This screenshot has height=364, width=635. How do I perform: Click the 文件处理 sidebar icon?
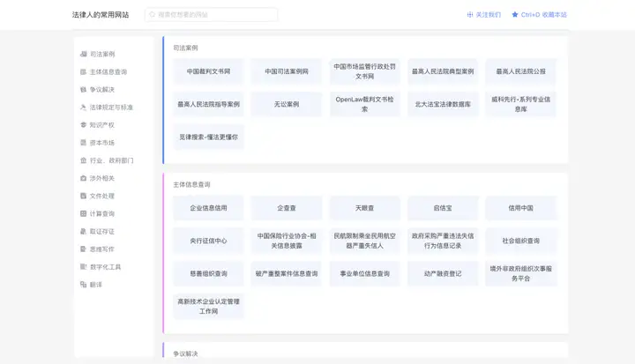(84, 196)
